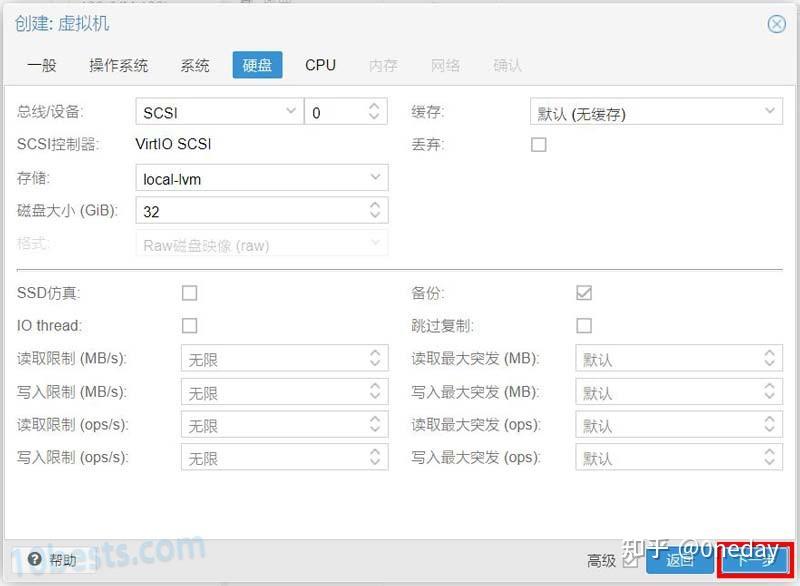Close the 创建:虚拟机 dialog

pyautogui.click(x=777, y=24)
